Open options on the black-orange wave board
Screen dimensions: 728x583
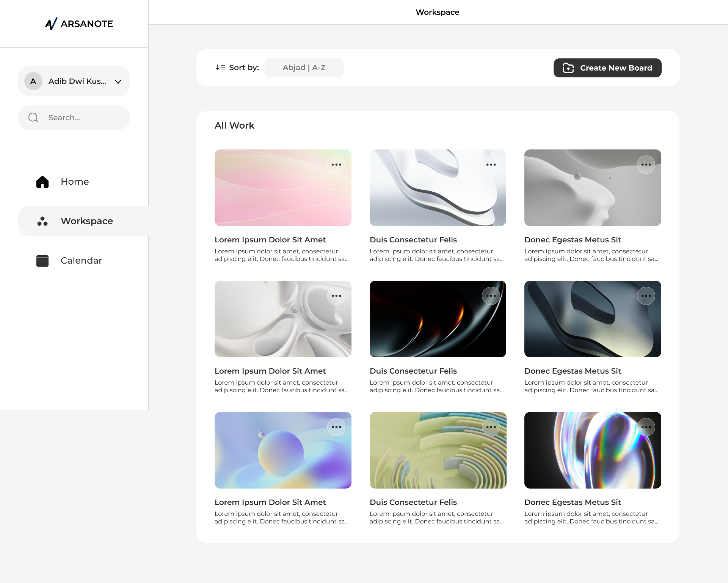(491, 296)
